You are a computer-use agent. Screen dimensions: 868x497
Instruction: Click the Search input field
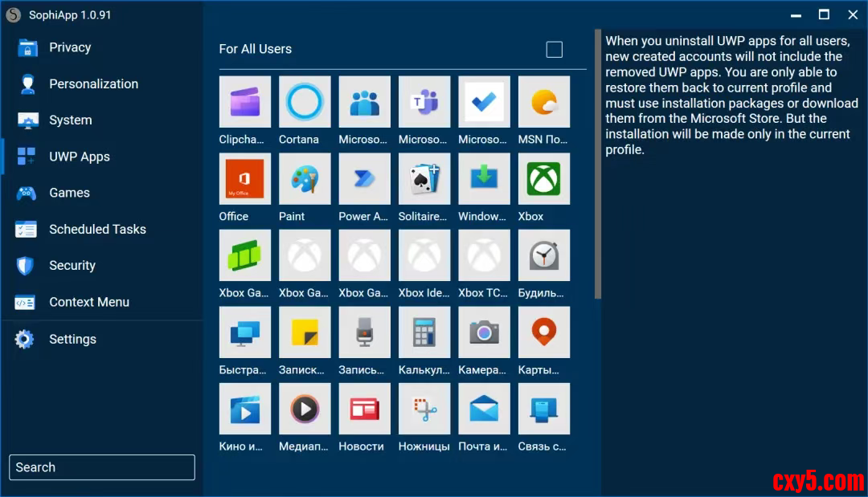pyautogui.click(x=102, y=467)
